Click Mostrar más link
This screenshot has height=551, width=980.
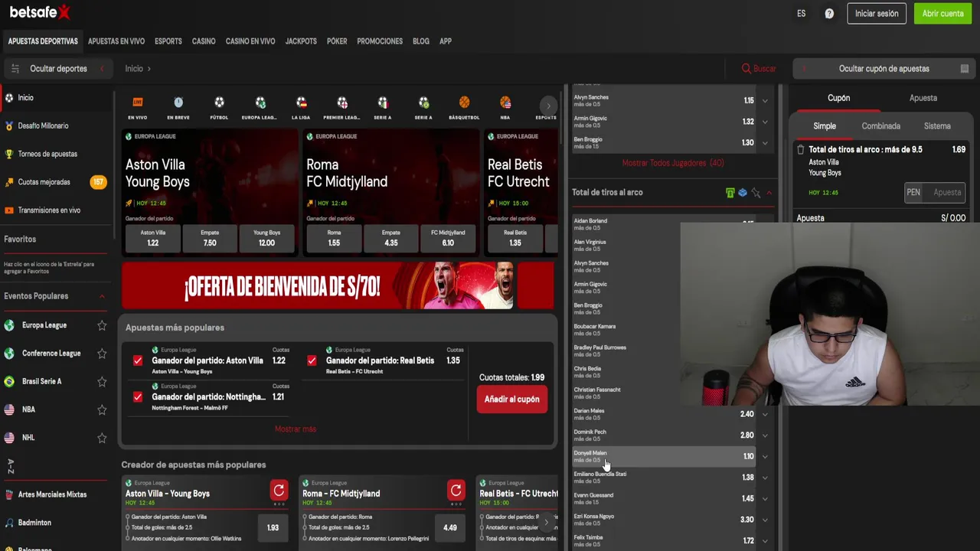pyautogui.click(x=296, y=429)
